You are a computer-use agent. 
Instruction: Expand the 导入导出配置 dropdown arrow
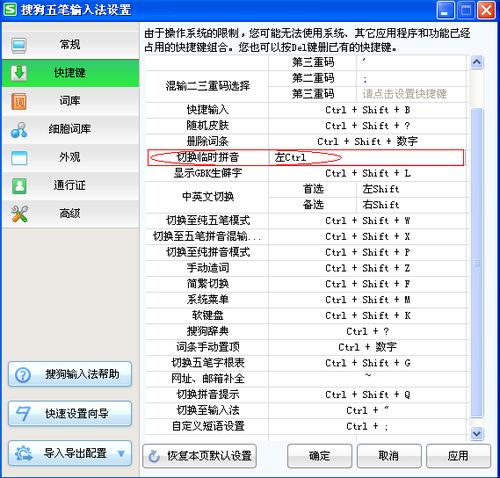coord(122,453)
